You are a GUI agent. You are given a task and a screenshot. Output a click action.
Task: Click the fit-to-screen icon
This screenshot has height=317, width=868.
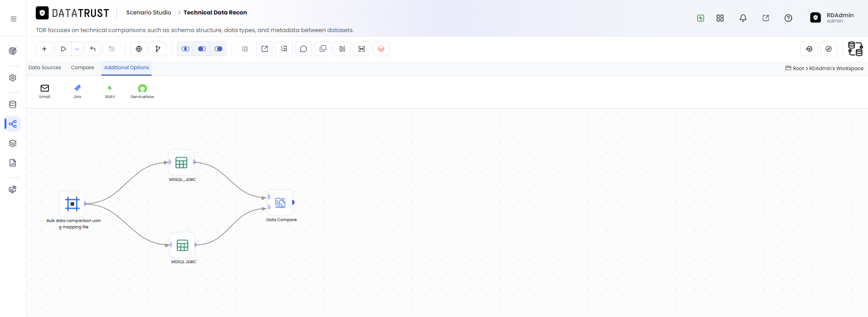[x=362, y=49]
